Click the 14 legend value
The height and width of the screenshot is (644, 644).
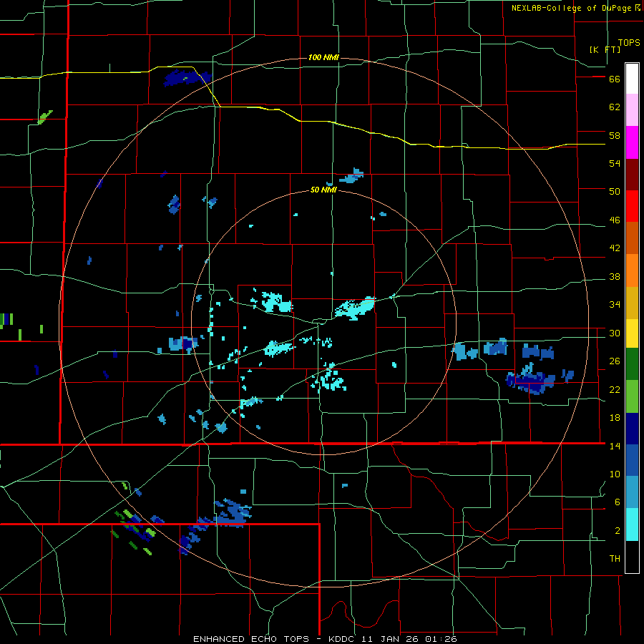615,446
